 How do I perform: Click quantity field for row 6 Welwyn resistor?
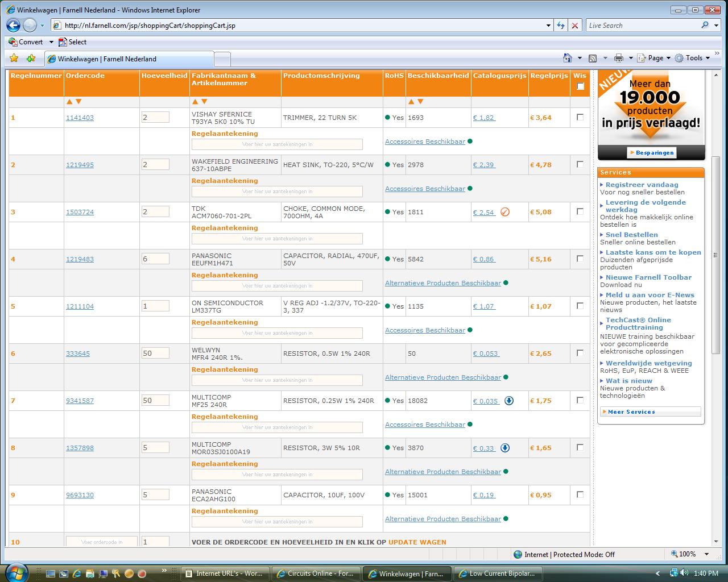point(155,353)
